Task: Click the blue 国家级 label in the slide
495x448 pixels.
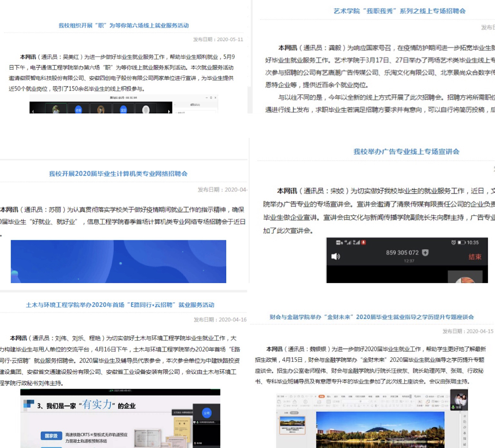Action: pyautogui.click(x=51, y=436)
